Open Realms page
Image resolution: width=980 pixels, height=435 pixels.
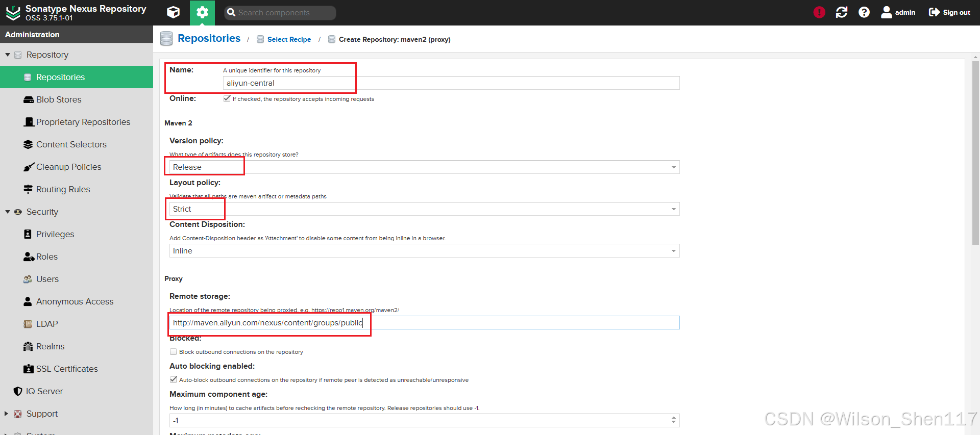pos(51,346)
